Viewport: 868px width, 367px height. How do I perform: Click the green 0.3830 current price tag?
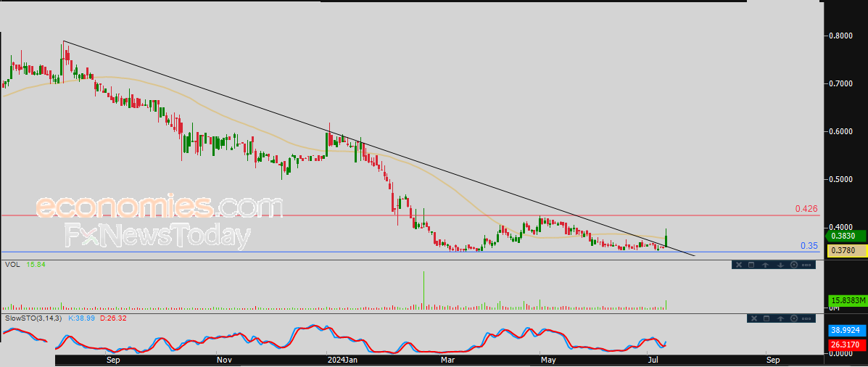pyautogui.click(x=846, y=236)
